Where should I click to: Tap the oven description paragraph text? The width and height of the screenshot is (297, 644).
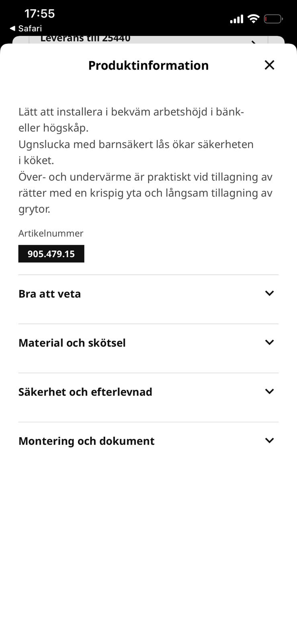(145, 160)
